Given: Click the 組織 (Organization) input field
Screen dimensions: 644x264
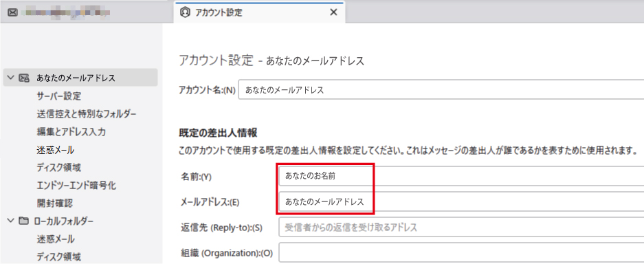Looking at the screenshot, I should (461, 252).
